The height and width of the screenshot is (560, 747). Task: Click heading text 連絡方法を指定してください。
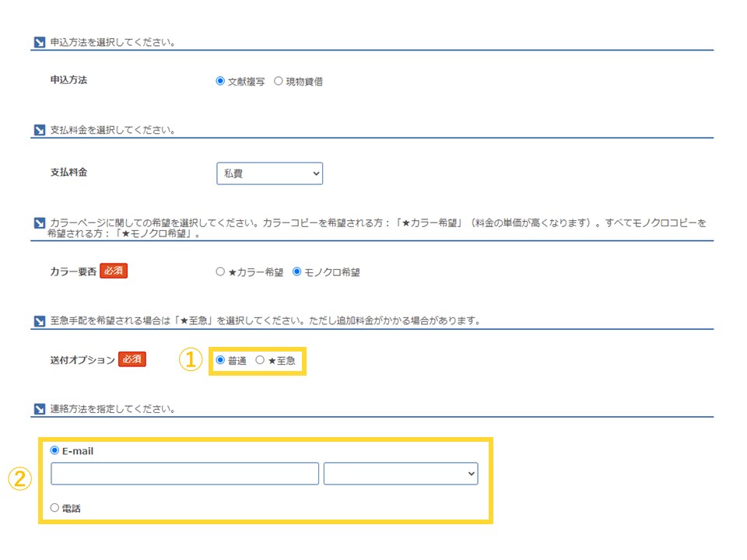[x=114, y=409]
